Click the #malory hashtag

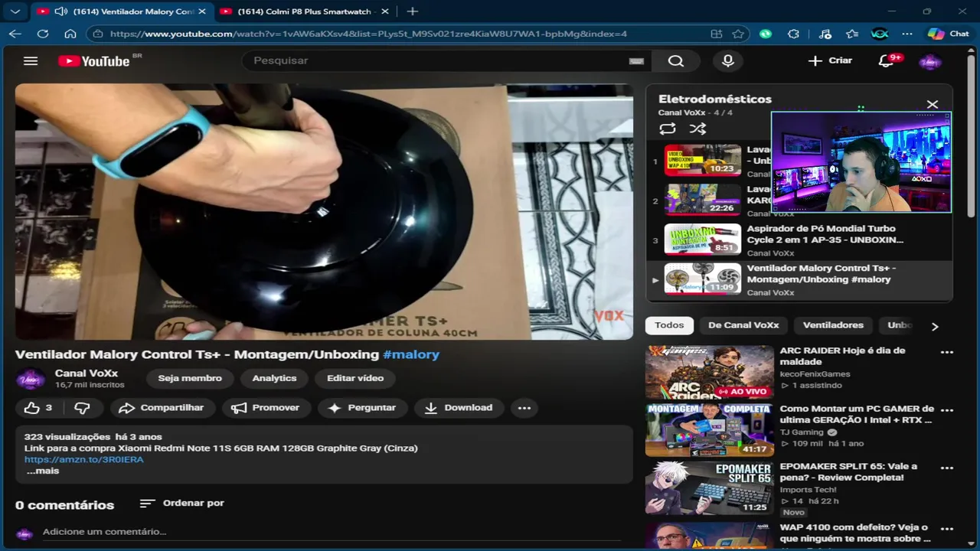[411, 354]
